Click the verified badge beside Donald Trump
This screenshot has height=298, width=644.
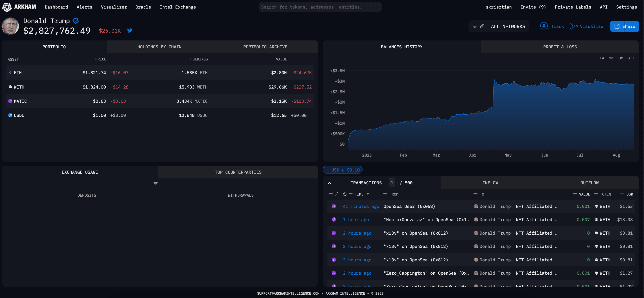point(76,21)
